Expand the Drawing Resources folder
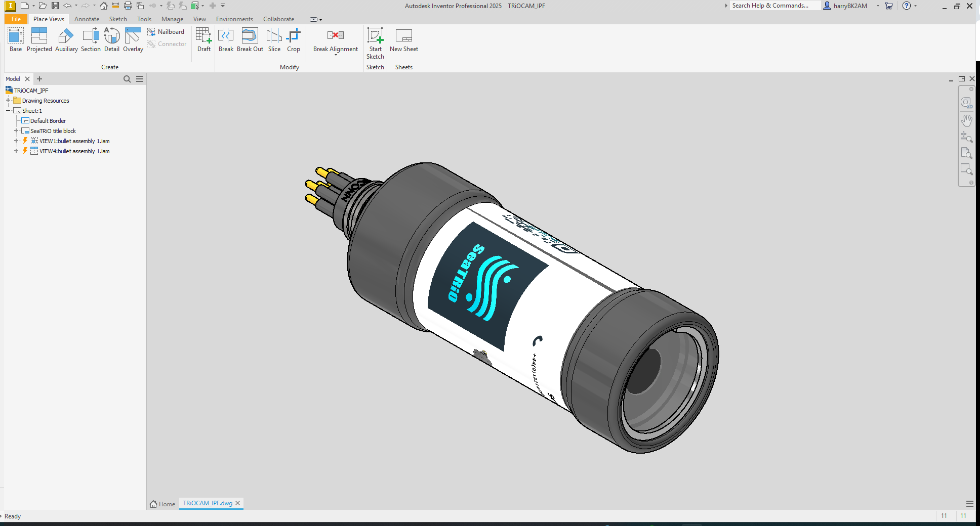Image resolution: width=980 pixels, height=526 pixels. coord(8,101)
